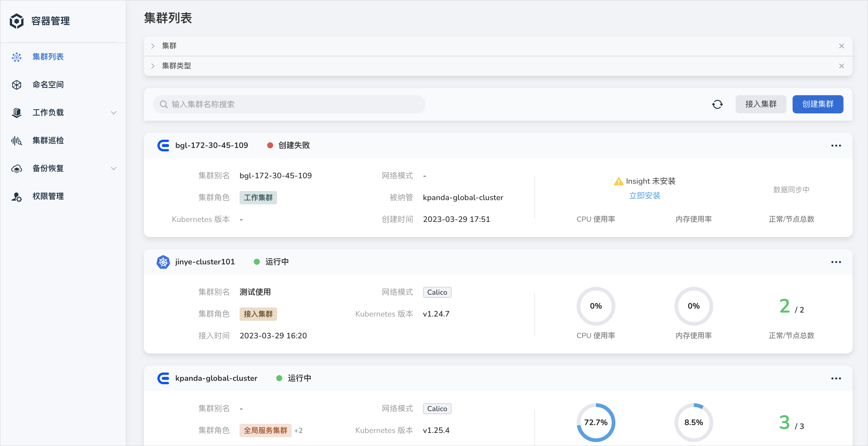Expand the 备份恢复 submenu chevron

(114, 168)
